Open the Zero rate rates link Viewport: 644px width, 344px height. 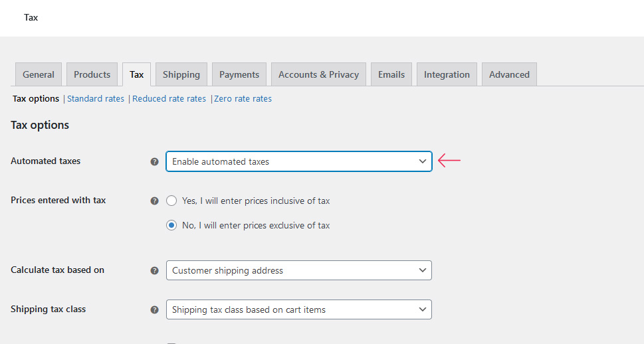click(243, 99)
